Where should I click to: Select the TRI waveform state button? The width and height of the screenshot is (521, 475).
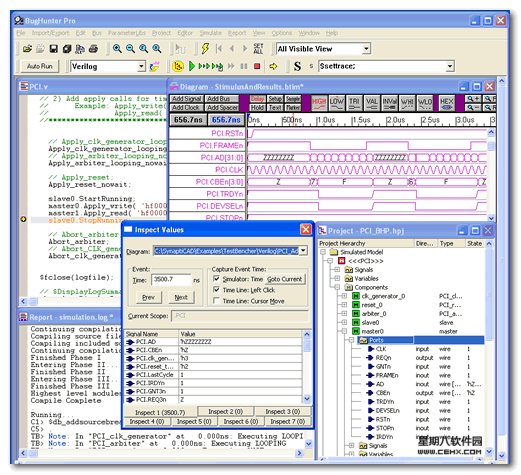pyautogui.click(x=354, y=103)
